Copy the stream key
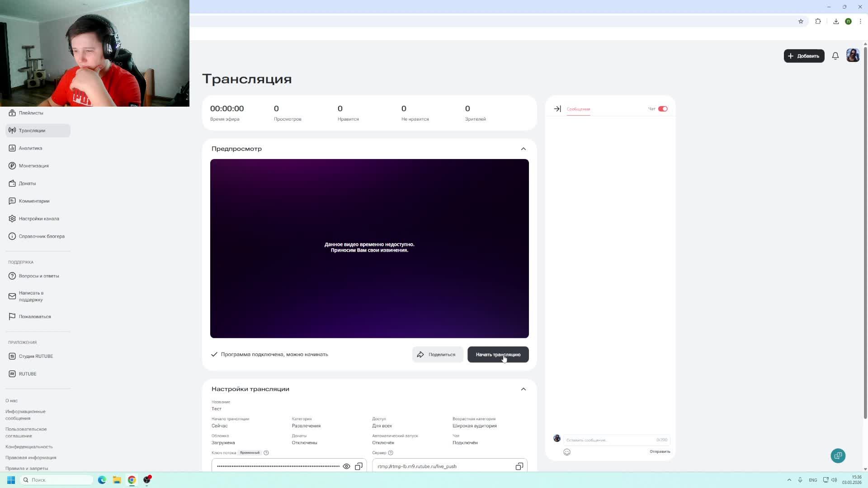Viewport: 868px width, 488px height. coord(359,466)
